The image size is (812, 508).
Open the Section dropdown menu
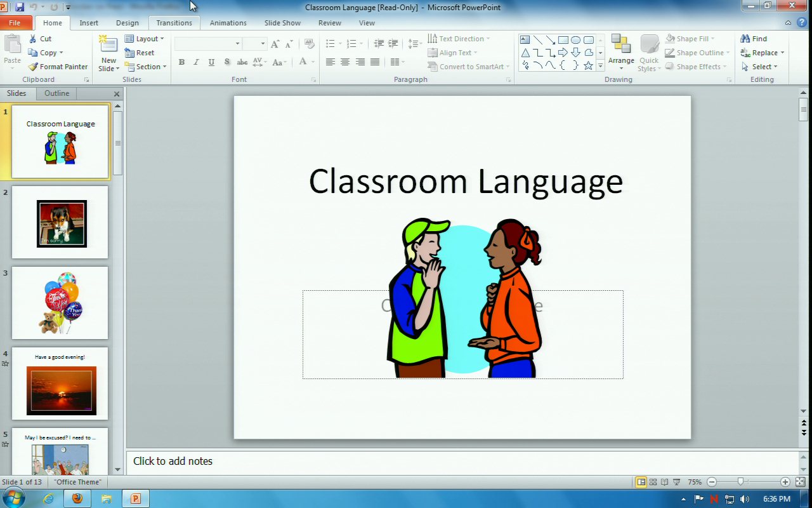tap(147, 67)
